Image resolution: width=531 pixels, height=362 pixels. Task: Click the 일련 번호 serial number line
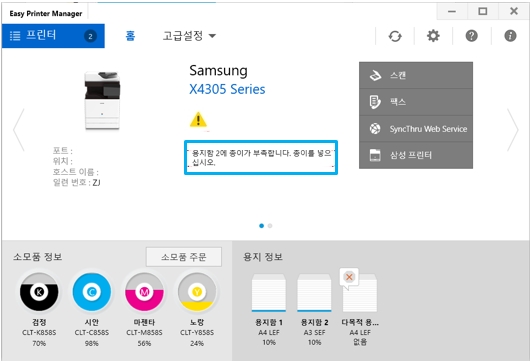[x=77, y=183]
